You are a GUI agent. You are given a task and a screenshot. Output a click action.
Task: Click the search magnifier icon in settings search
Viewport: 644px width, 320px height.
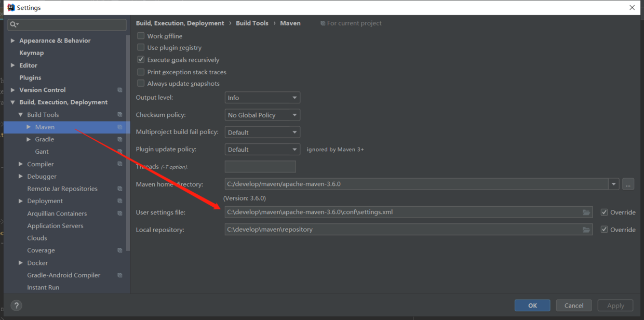pos(14,24)
